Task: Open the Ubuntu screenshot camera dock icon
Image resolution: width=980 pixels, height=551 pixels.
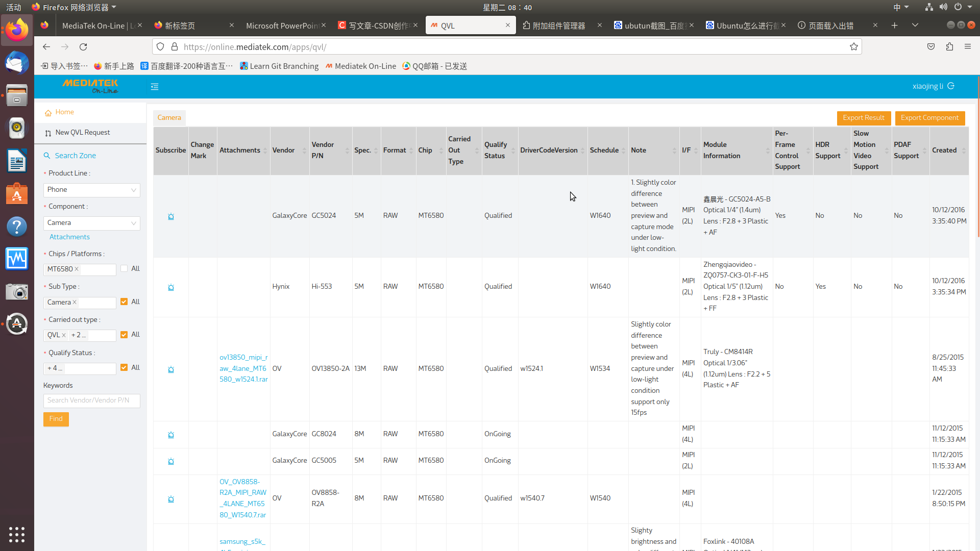Action: point(17,292)
